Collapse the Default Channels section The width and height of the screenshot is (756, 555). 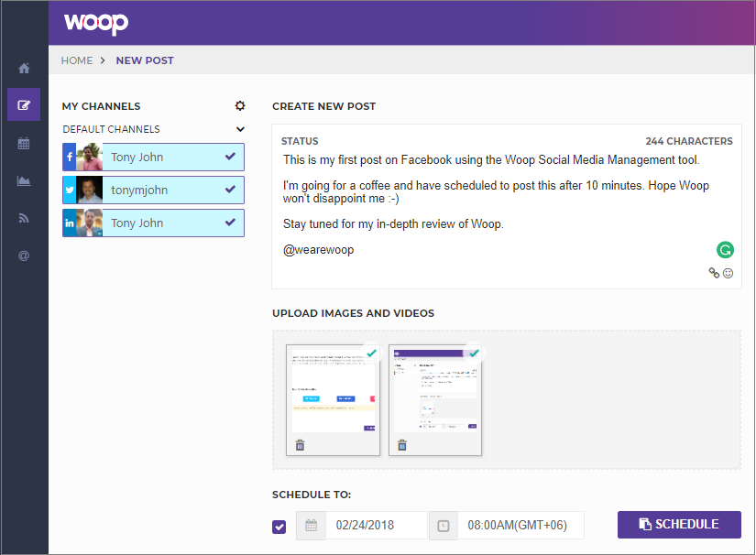tap(240, 130)
